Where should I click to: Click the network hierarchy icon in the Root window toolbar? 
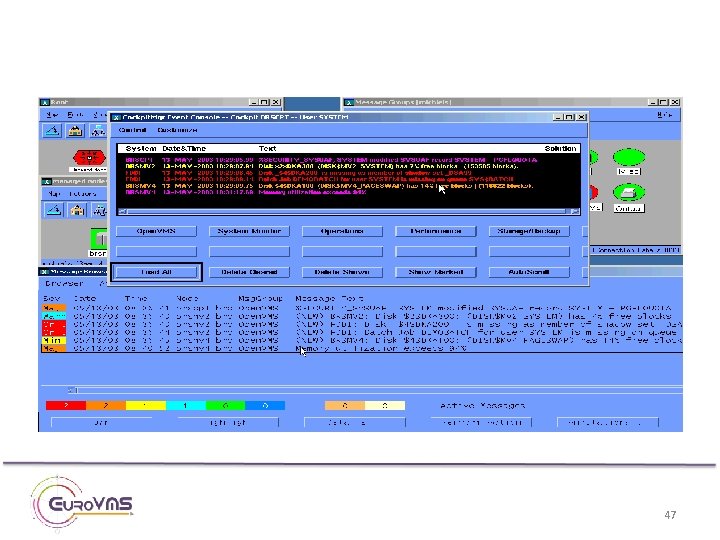98,131
